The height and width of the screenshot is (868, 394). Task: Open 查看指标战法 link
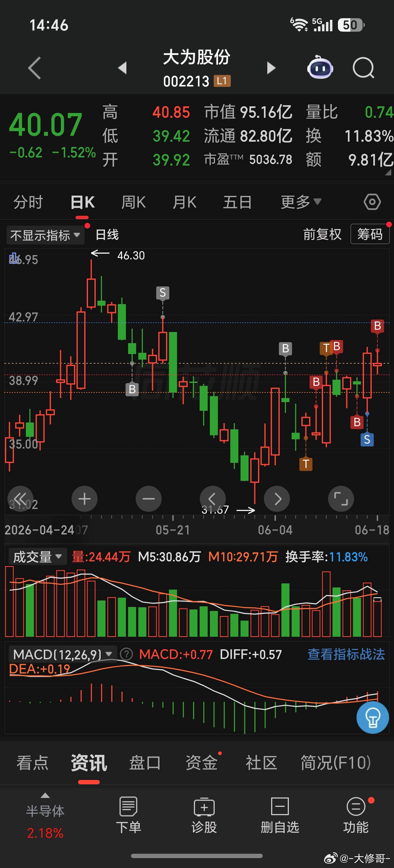click(x=346, y=654)
